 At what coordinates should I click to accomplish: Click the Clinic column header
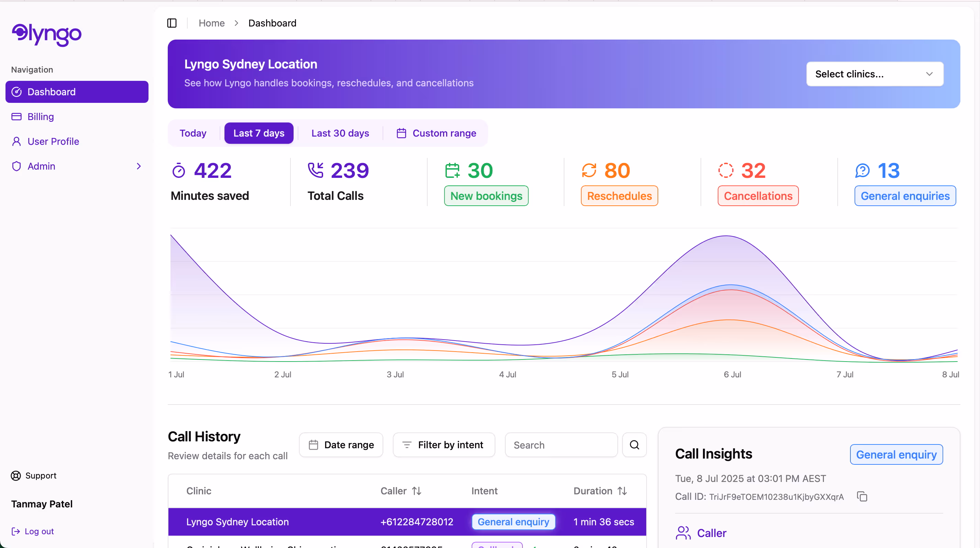click(199, 491)
